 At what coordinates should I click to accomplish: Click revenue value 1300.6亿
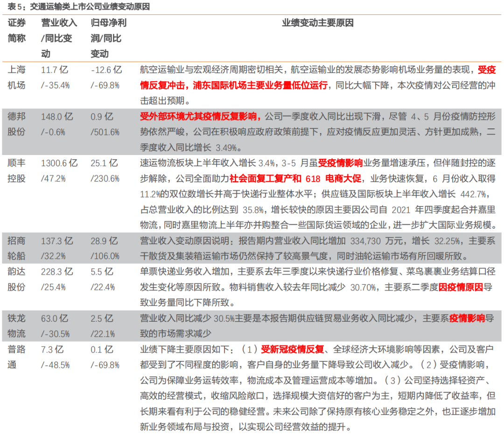pos(59,163)
